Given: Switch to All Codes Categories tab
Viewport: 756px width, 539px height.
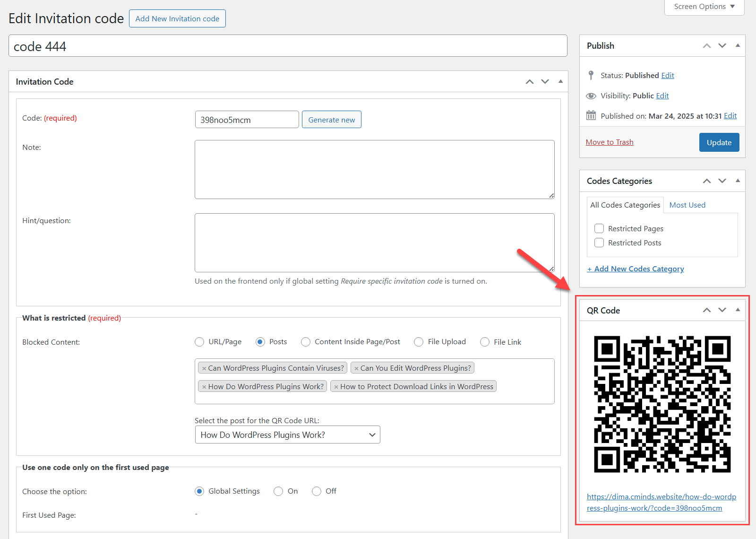Looking at the screenshot, I should coord(625,205).
